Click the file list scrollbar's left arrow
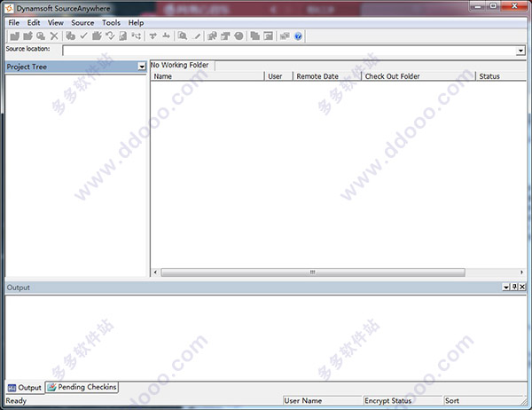This screenshot has height=410, width=532. click(x=155, y=272)
